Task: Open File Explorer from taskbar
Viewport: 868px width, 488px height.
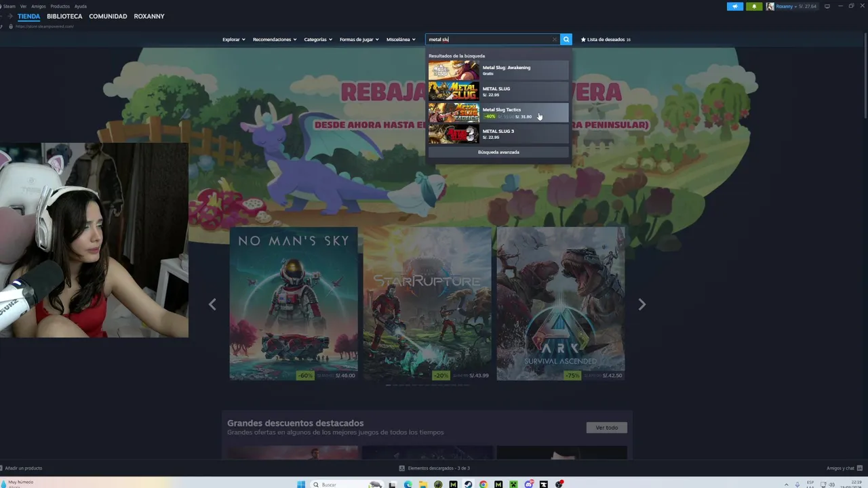Action: click(x=422, y=485)
